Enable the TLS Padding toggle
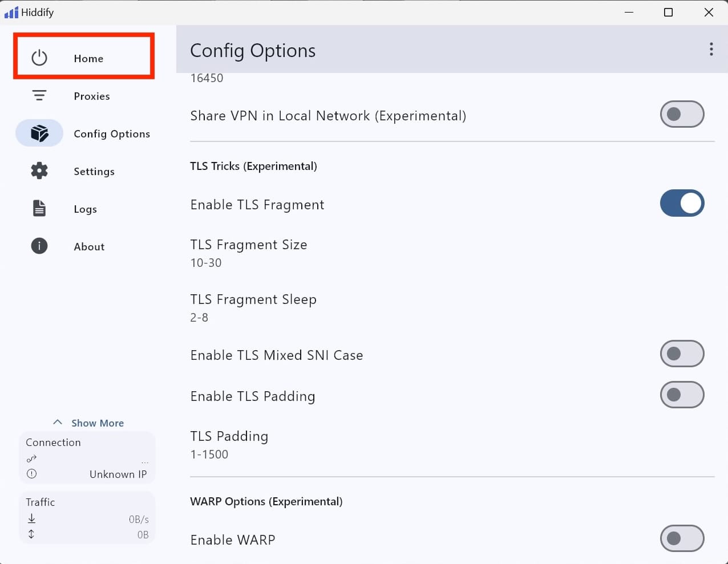728x564 pixels. (x=682, y=395)
